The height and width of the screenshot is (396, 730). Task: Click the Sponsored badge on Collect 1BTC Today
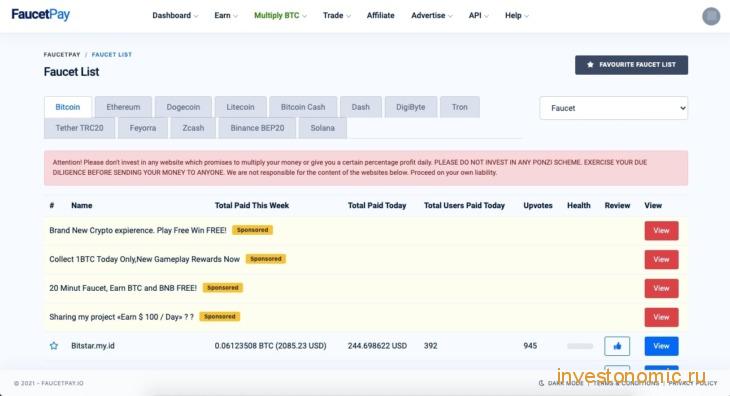click(266, 259)
